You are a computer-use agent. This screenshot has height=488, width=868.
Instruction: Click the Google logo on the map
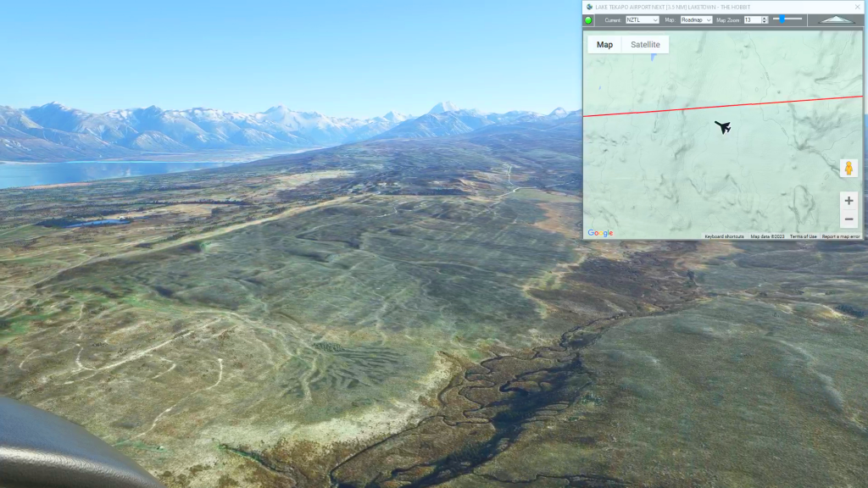tap(600, 233)
